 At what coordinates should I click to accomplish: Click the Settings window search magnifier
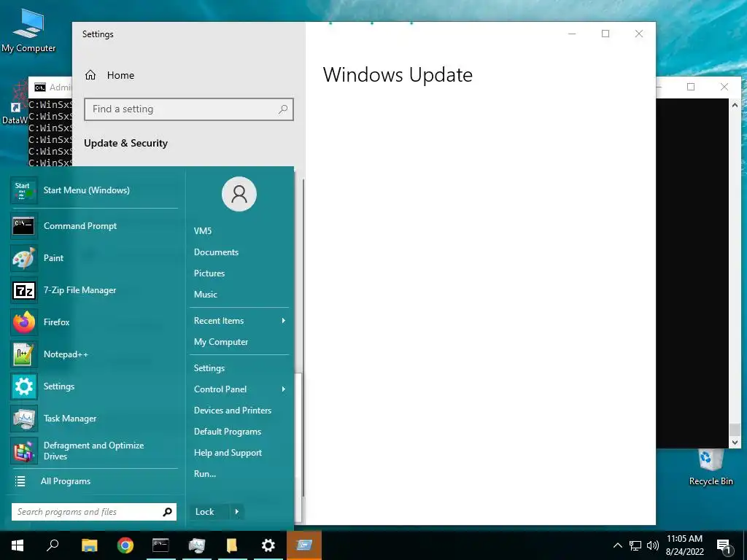pos(283,109)
